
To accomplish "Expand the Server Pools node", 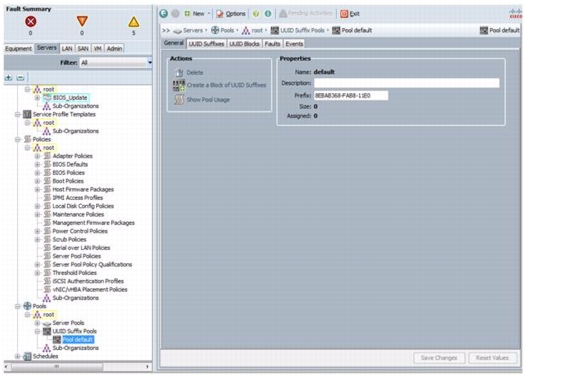I will [x=37, y=323].
